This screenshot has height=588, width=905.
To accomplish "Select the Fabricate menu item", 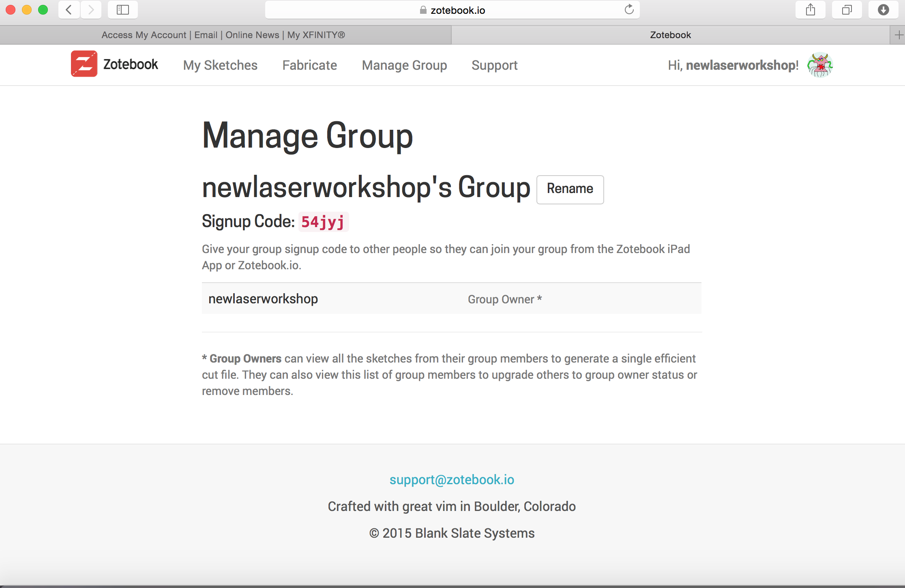I will coord(309,65).
